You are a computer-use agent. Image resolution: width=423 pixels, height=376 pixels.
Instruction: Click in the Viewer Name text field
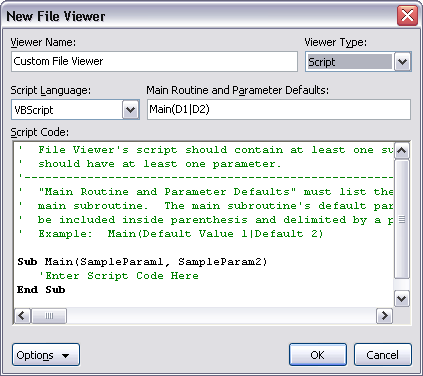pyautogui.click(x=154, y=61)
